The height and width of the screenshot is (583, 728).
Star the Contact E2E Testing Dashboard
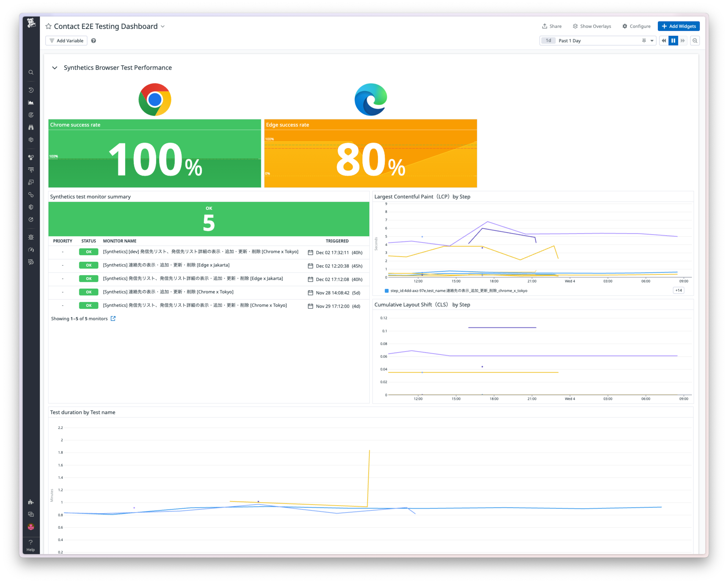(49, 26)
